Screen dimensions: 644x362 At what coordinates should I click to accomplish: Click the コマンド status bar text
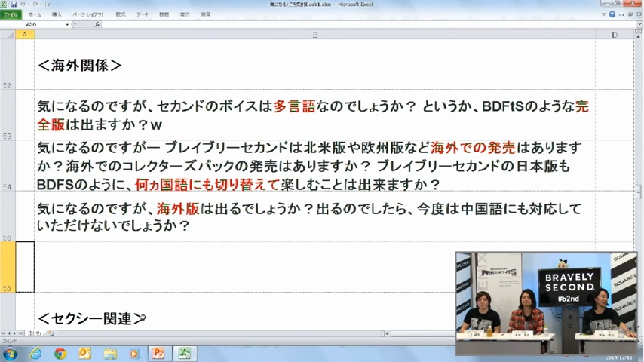pos(9,341)
